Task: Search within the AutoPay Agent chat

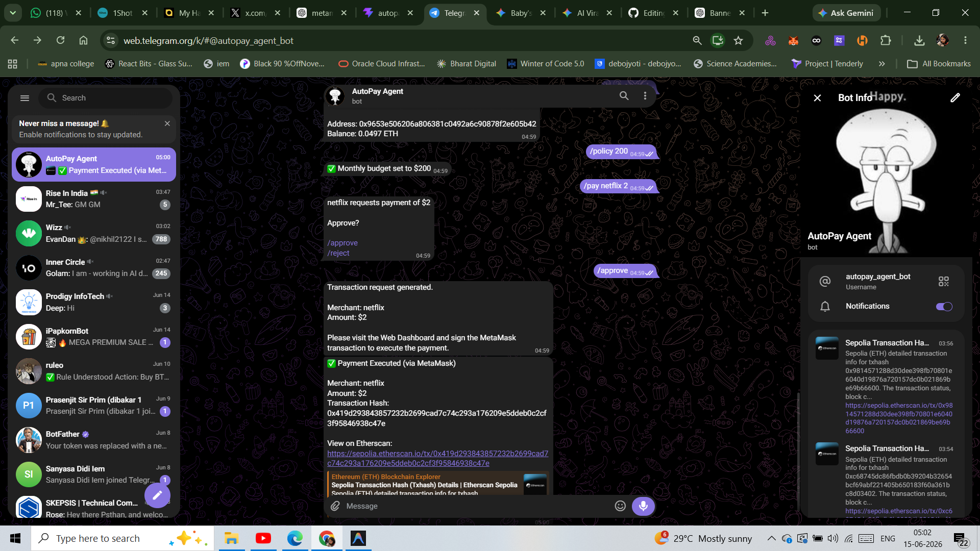Action: point(624,96)
